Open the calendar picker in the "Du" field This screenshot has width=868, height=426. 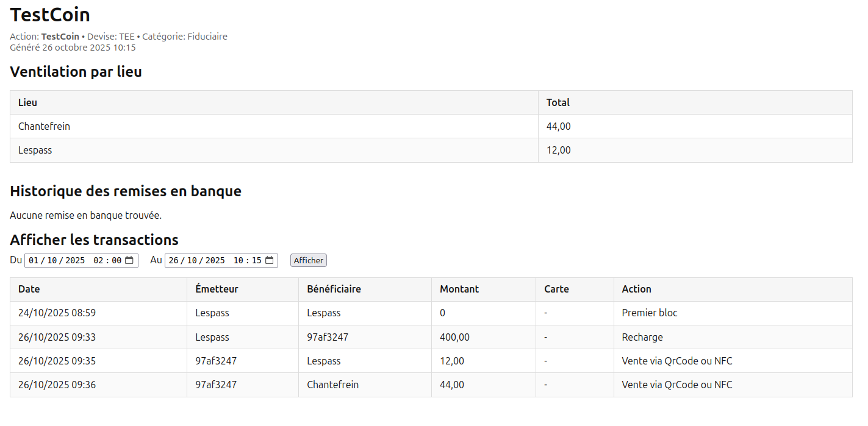coord(129,260)
